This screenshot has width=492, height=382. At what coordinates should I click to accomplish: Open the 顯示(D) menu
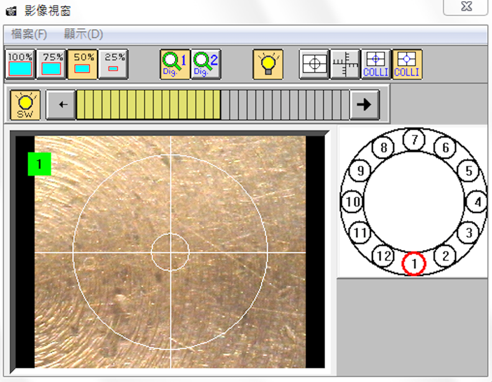pos(83,34)
